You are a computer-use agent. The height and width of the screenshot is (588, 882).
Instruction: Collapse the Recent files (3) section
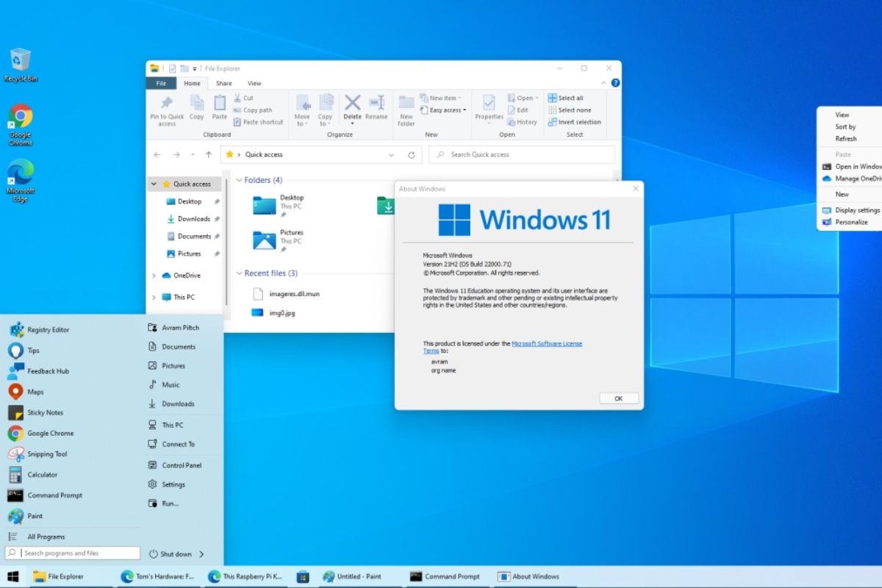point(239,273)
